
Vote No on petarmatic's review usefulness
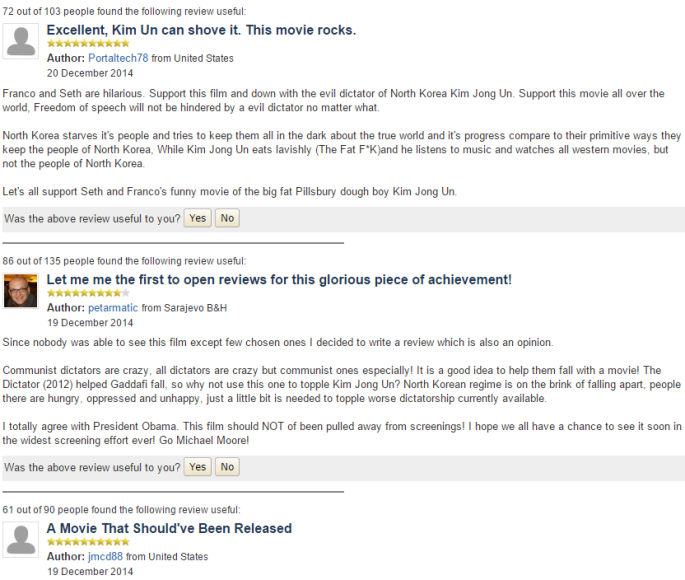[x=227, y=467]
